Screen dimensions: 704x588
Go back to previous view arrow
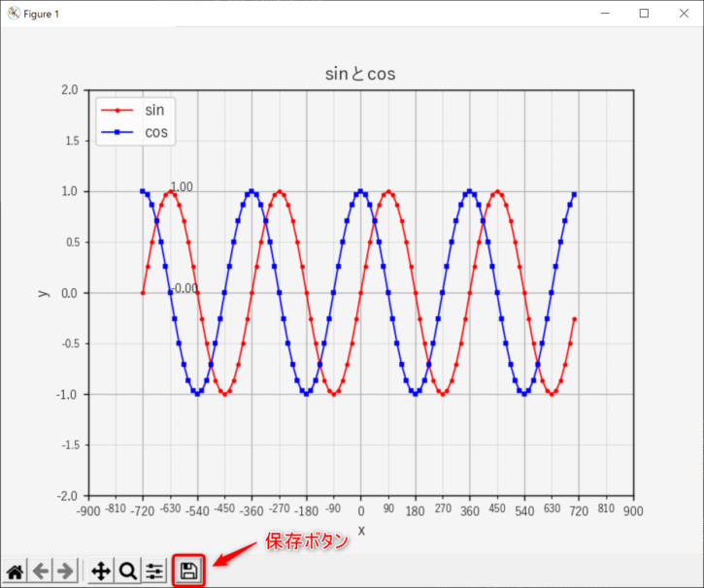[41, 572]
